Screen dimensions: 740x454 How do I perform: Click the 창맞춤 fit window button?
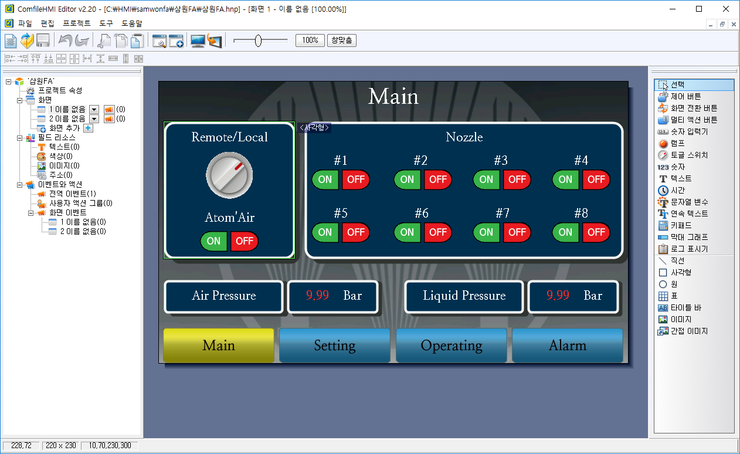(342, 41)
